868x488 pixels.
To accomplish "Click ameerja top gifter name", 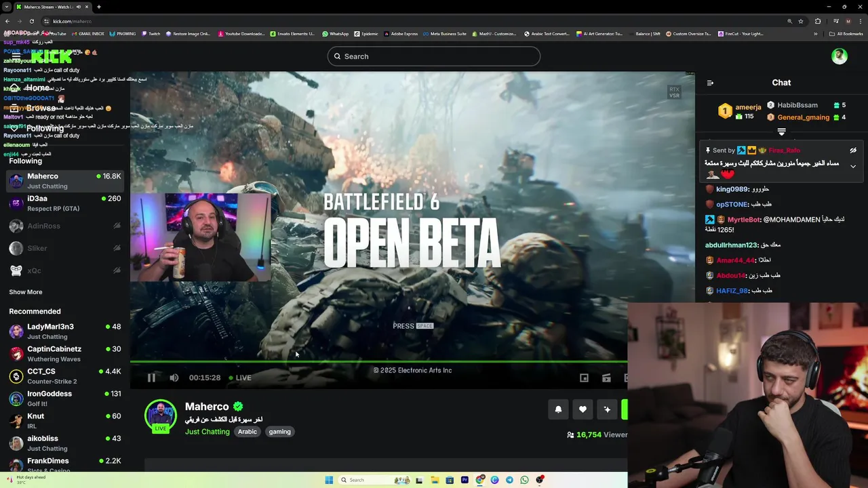I will pos(749,107).
